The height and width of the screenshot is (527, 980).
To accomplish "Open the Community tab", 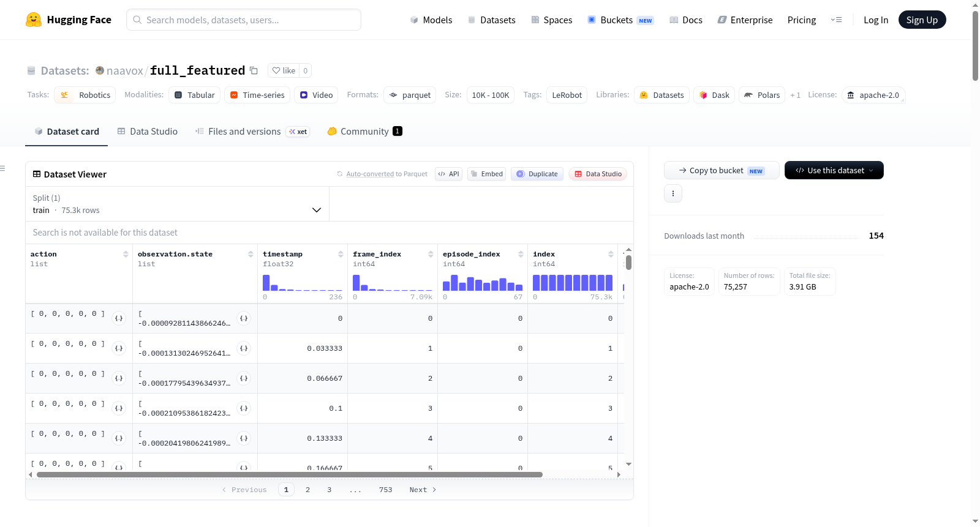I will pyautogui.click(x=364, y=132).
